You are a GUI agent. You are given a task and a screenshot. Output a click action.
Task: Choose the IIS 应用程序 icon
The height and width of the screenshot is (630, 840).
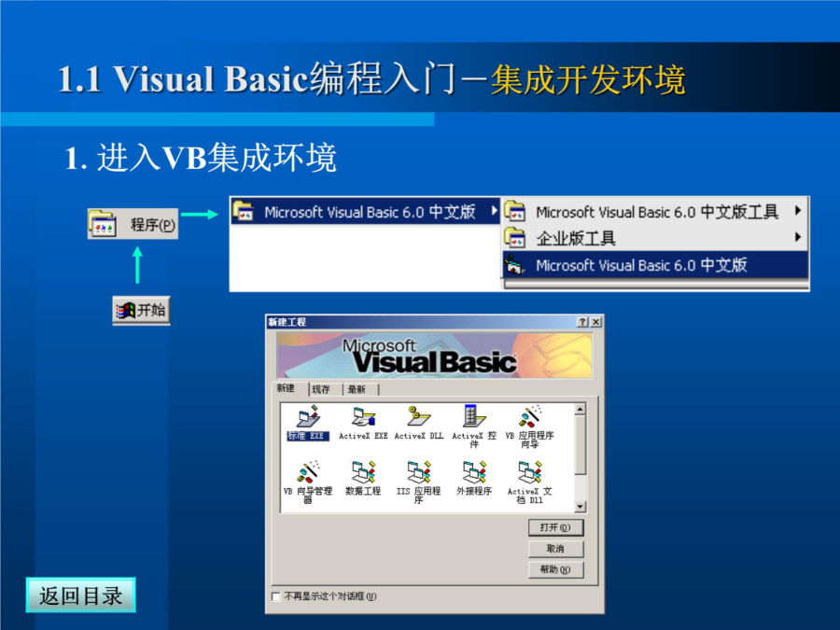[x=418, y=471]
